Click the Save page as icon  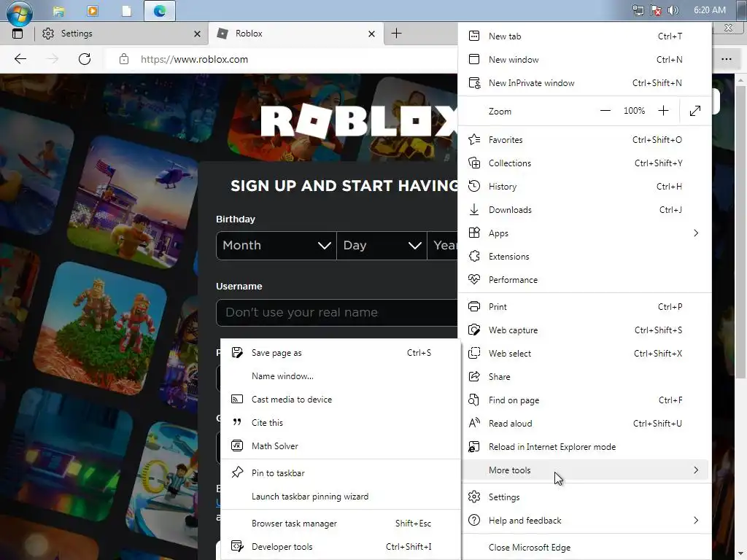click(x=237, y=352)
